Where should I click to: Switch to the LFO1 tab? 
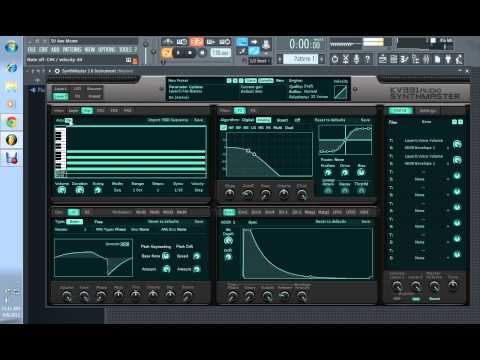(337, 212)
